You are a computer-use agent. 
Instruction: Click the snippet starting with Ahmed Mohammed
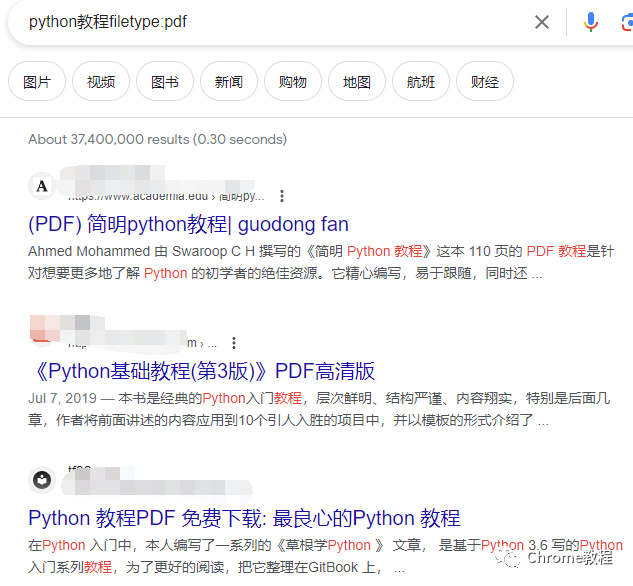click(321, 262)
